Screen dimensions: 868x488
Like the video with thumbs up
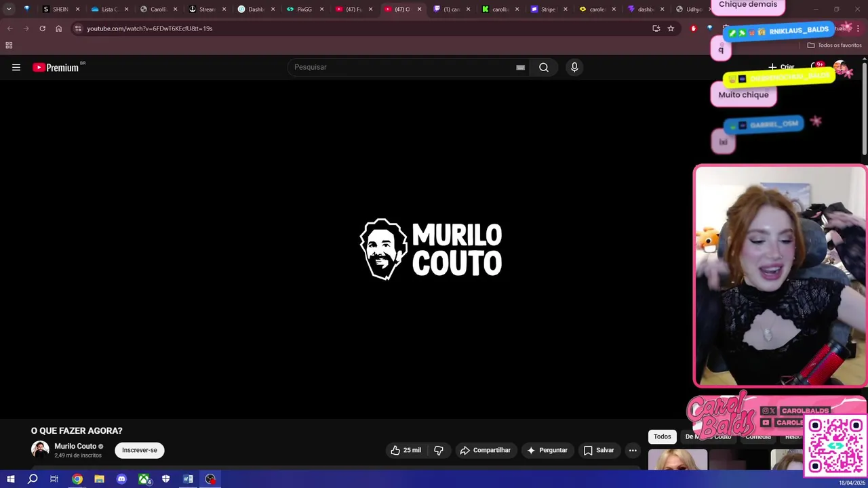click(406, 450)
